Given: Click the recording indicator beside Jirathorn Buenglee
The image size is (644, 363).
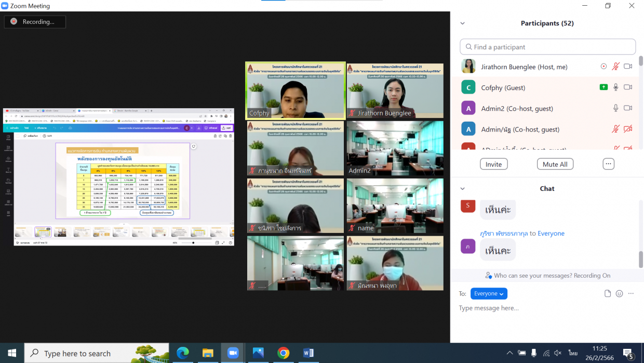Looking at the screenshot, I should (x=603, y=67).
